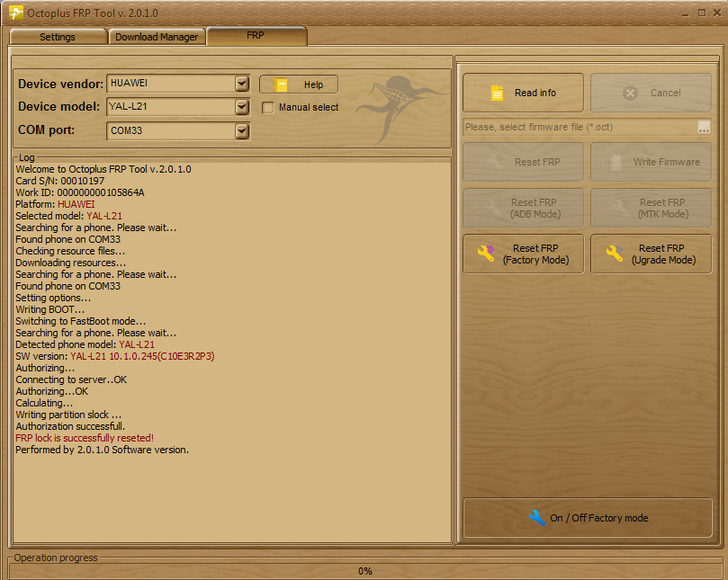Viewport: 728px width, 580px height.
Task: Click log line 'Selected model: YAL-L21'
Action: coord(68,216)
